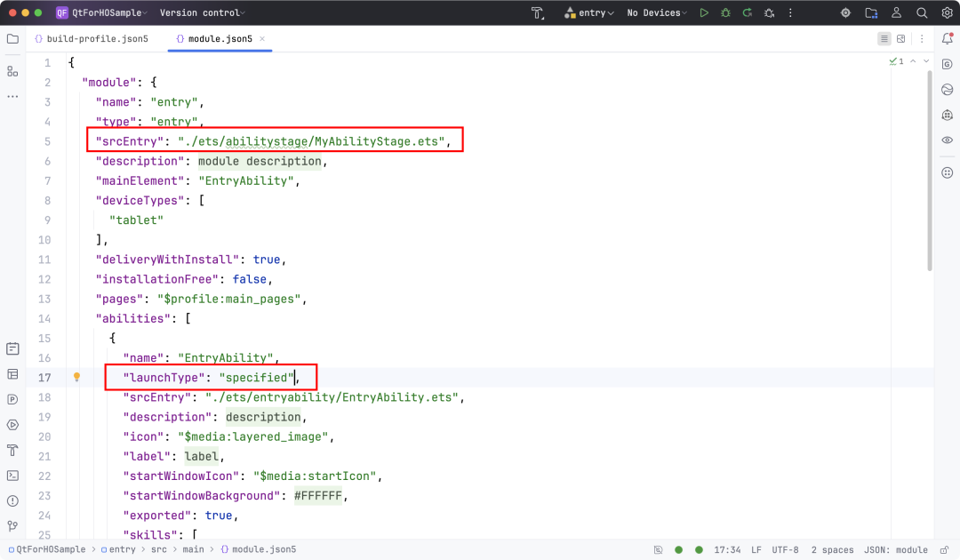Viewport: 960px width, 560px height.
Task: Run the entry configuration
Action: tap(703, 12)
